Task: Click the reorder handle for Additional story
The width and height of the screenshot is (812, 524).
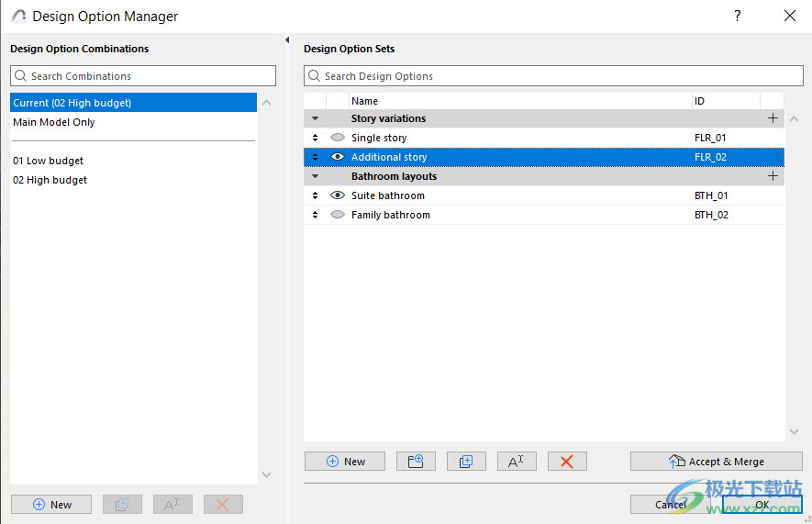Action: [315, 157]
